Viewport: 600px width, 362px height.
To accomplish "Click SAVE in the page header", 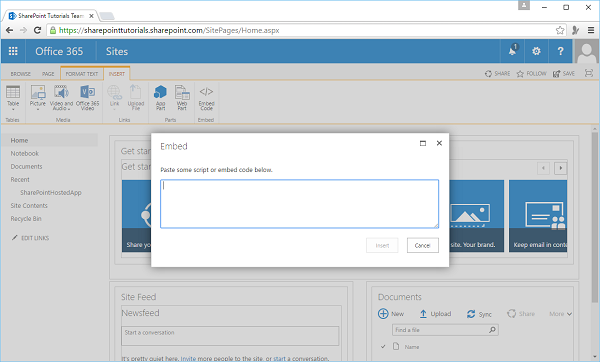I will click(x=564, y=73).
